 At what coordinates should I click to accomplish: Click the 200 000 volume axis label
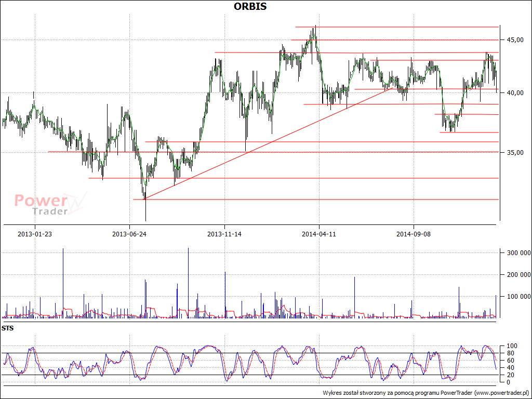point(518,275)
